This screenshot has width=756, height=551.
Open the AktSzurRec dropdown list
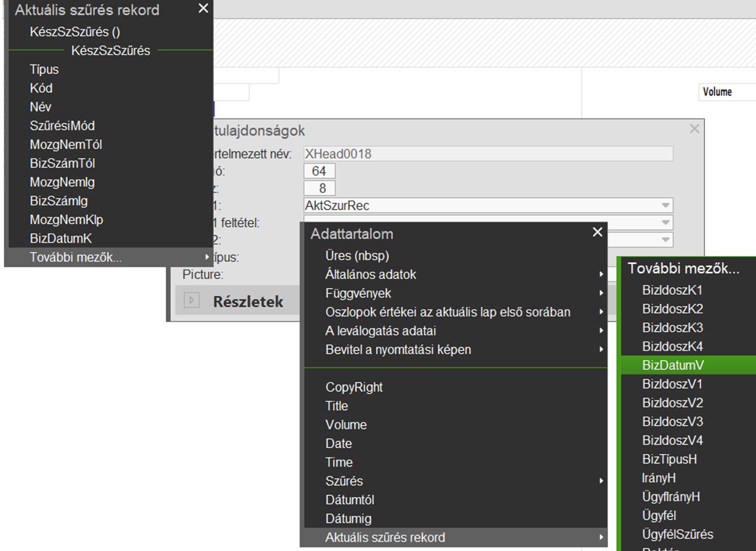(665, 206)
